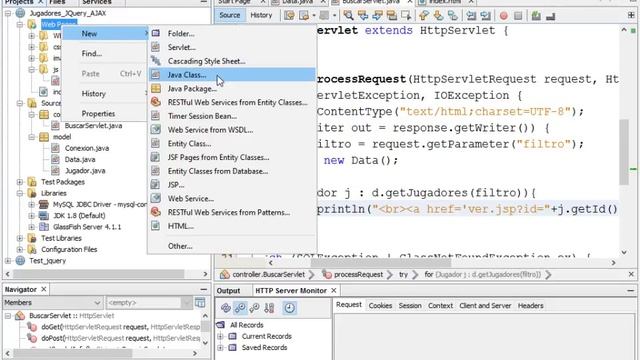Click the Uncomment toolbar icon
Image resolution: width=640 pixels, height=360 pixels.
(x=551, y=16)
